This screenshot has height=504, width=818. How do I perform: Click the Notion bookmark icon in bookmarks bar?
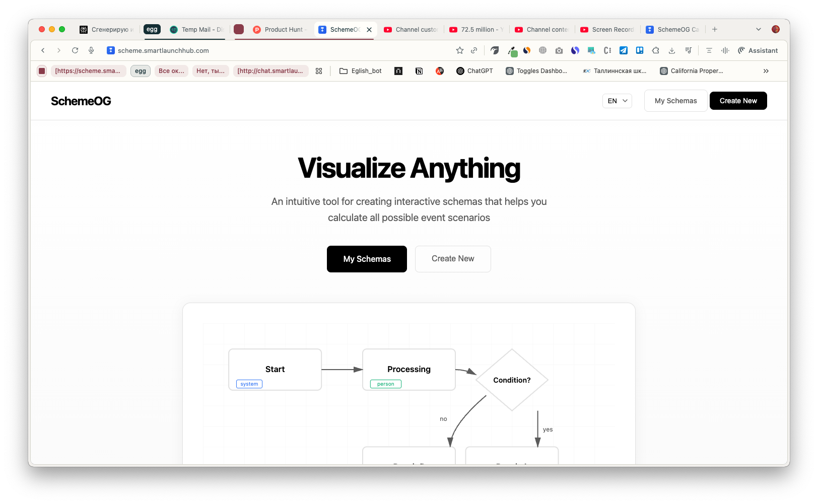point(419,71)
